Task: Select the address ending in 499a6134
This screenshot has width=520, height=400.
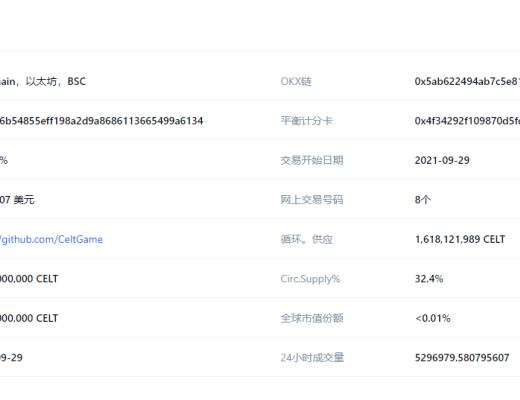Action: tap(101, 121)
